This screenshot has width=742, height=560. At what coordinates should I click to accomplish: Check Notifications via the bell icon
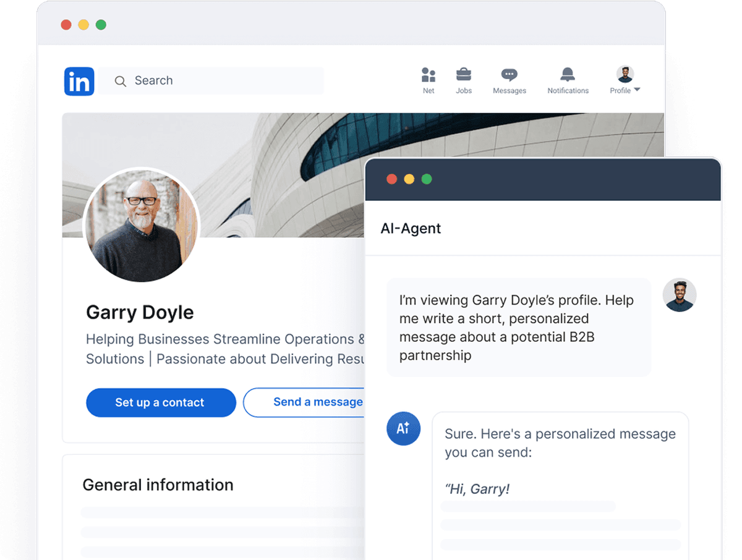pyautogui.click(x=567, y=75)
